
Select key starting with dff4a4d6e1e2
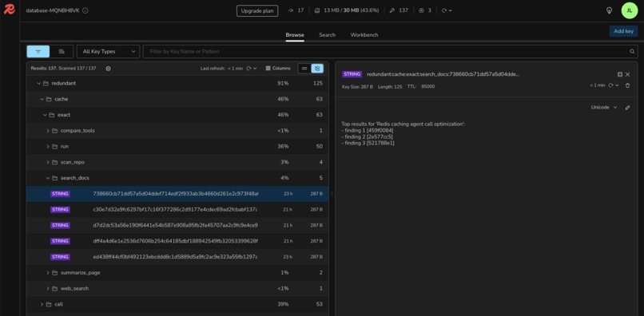pos(177,241)
